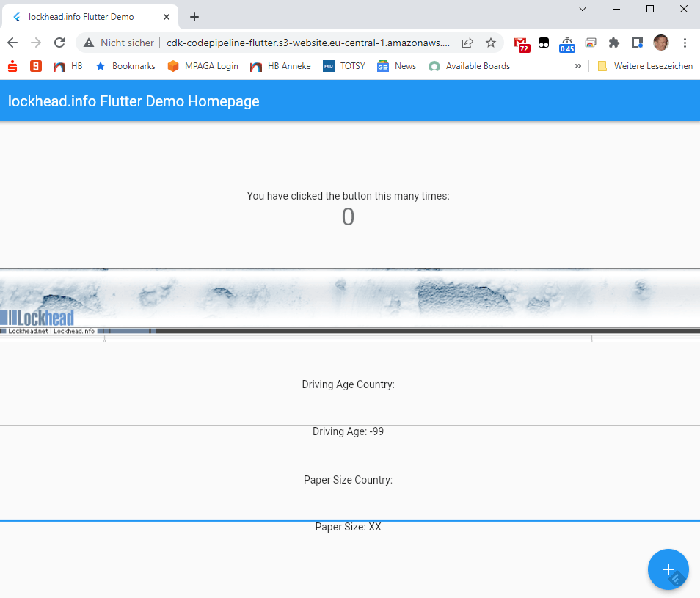
Task: Open the Chrome three-dot menu
Action: pyautogui.click(x=685, y=43)
